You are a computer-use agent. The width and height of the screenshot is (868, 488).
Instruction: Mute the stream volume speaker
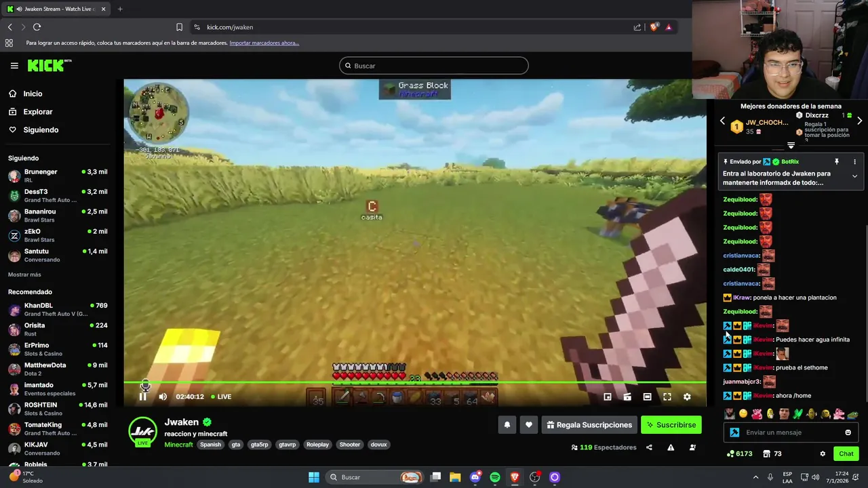click(163, 396)
